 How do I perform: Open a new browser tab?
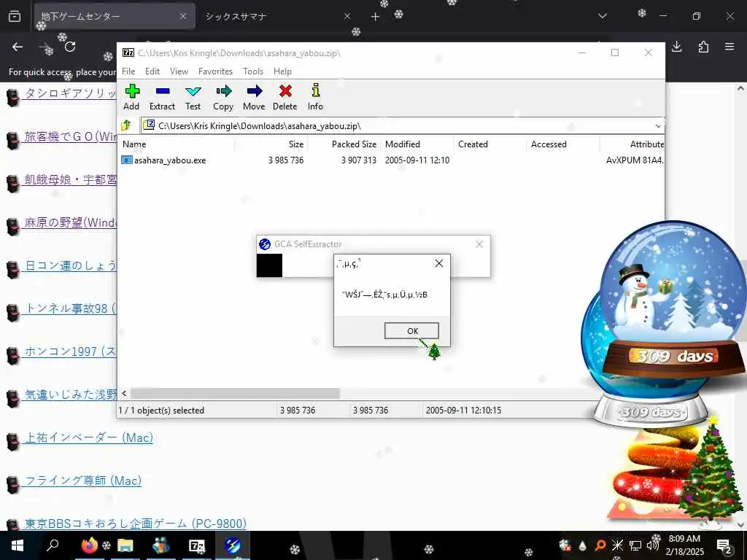[376, 17]
